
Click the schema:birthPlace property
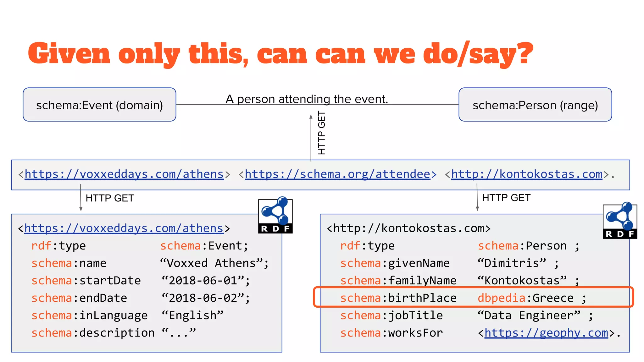pyautogui.click(x=398, y=298)
